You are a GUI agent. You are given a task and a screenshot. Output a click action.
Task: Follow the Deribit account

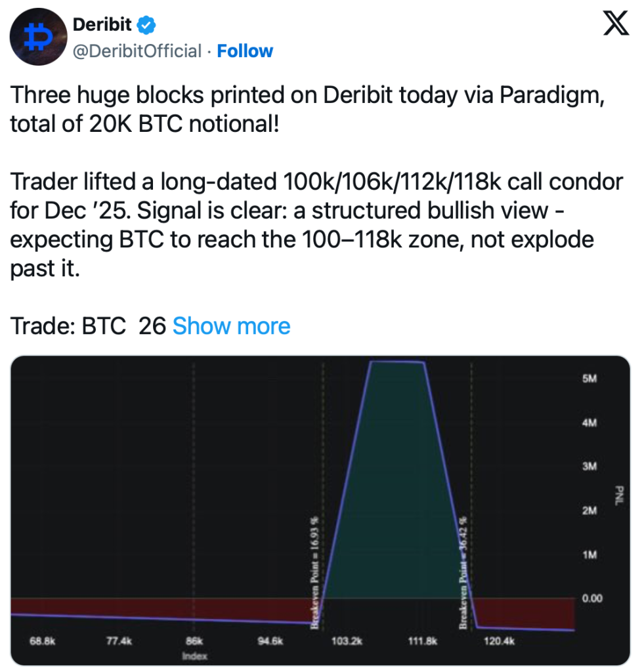245,51
